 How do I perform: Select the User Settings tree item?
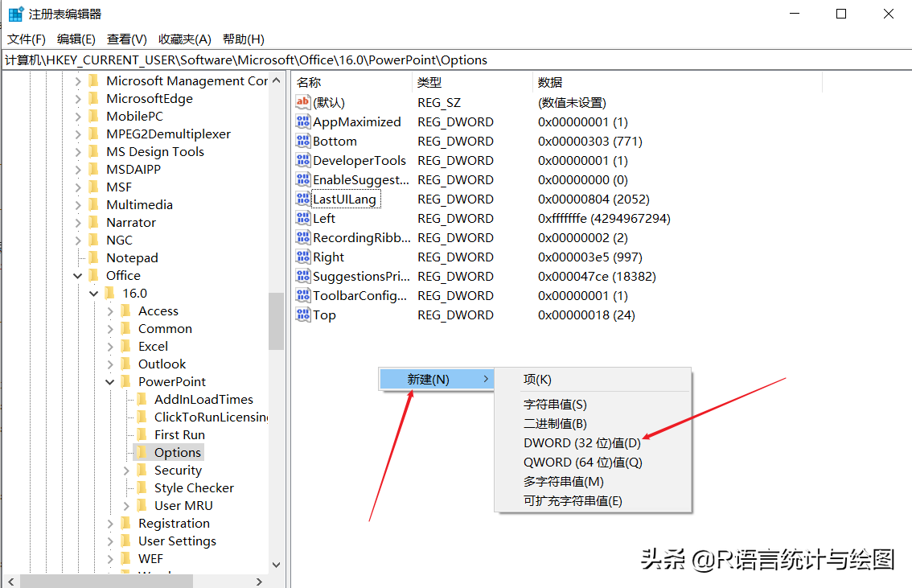point(177,541)
